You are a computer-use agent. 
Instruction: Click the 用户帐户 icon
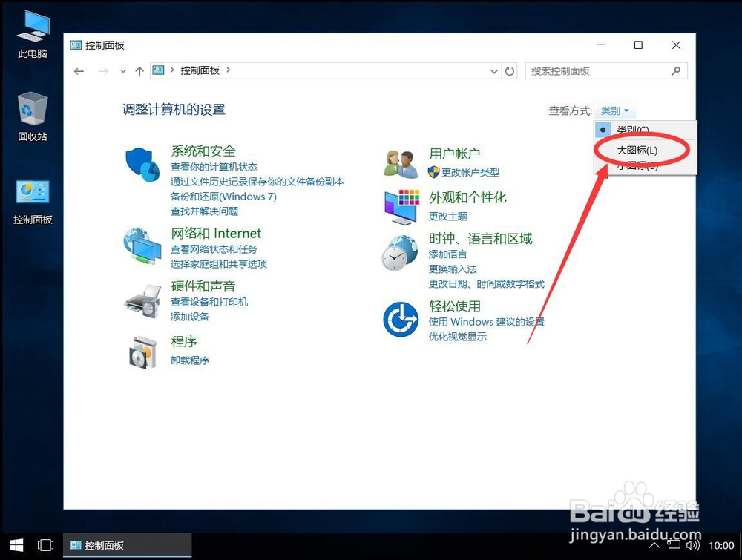click(401, 162)
